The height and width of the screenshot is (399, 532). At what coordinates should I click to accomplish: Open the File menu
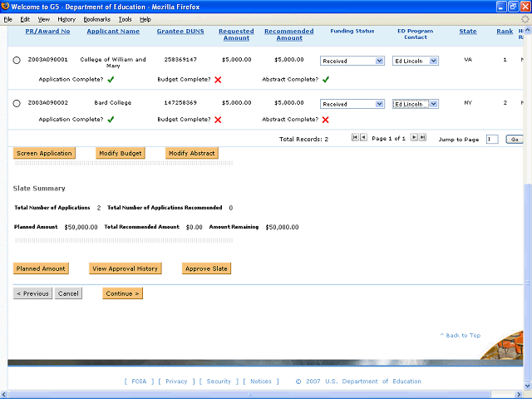click(x=7, y=19)
